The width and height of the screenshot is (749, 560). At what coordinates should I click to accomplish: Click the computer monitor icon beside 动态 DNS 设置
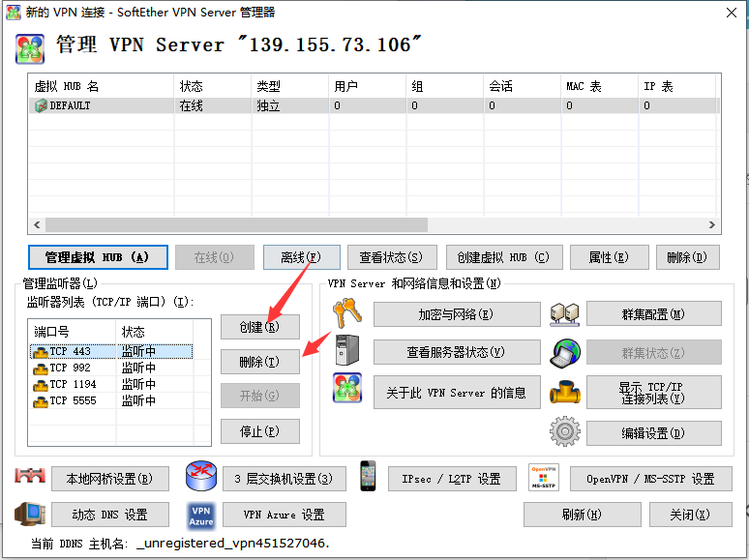30,515
